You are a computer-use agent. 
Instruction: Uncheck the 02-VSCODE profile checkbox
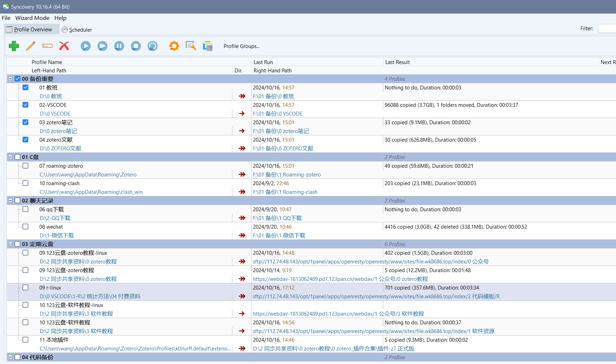point(25,105)
